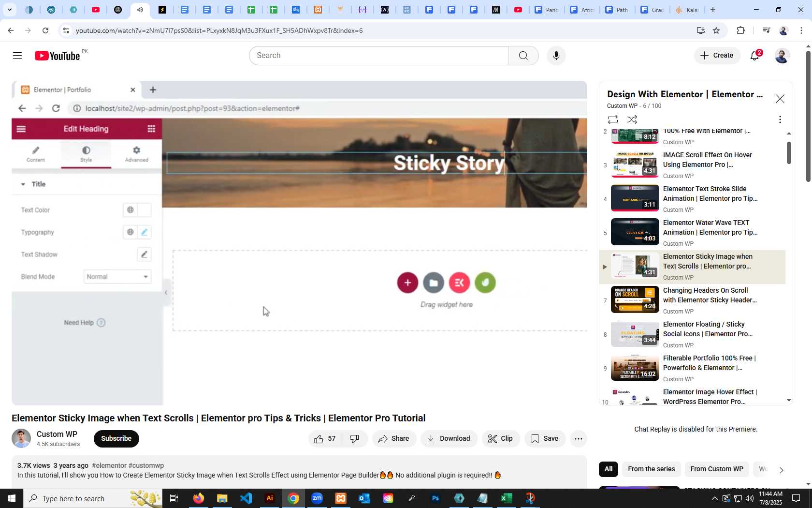The image size is (812, 508).
Task: Click the #customwp hashtag link
Action: 146,465
